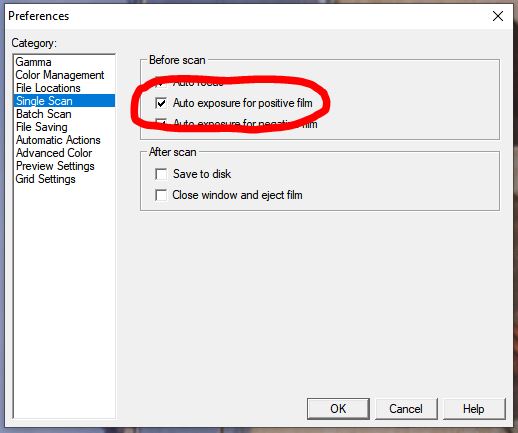Image resolution: width=518 pixels, height=433 pixels.
Task: Enable Close window and eject film
Action: pyautogui.click(x=161, y=195)
